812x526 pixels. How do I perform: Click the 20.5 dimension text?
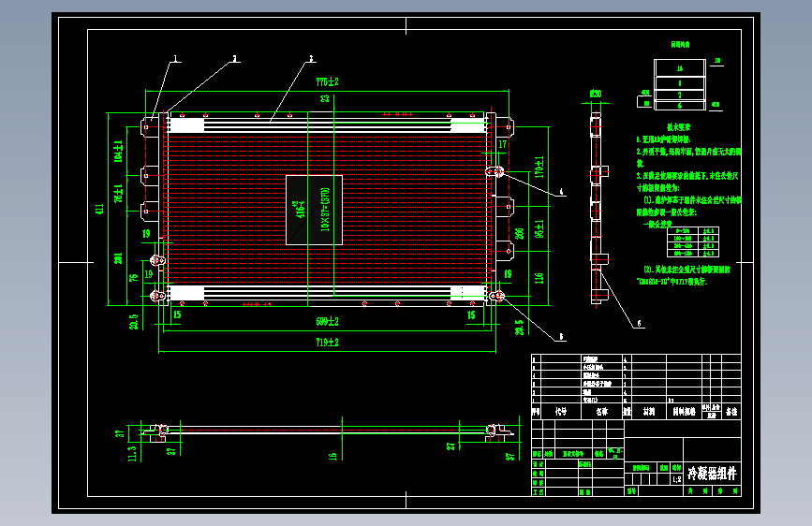134,322
